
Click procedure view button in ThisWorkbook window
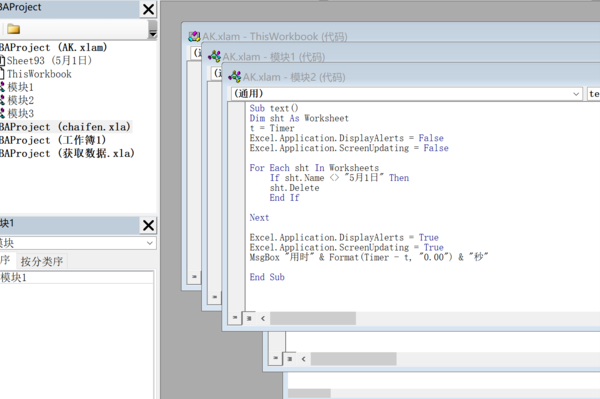tap(194, 277)
